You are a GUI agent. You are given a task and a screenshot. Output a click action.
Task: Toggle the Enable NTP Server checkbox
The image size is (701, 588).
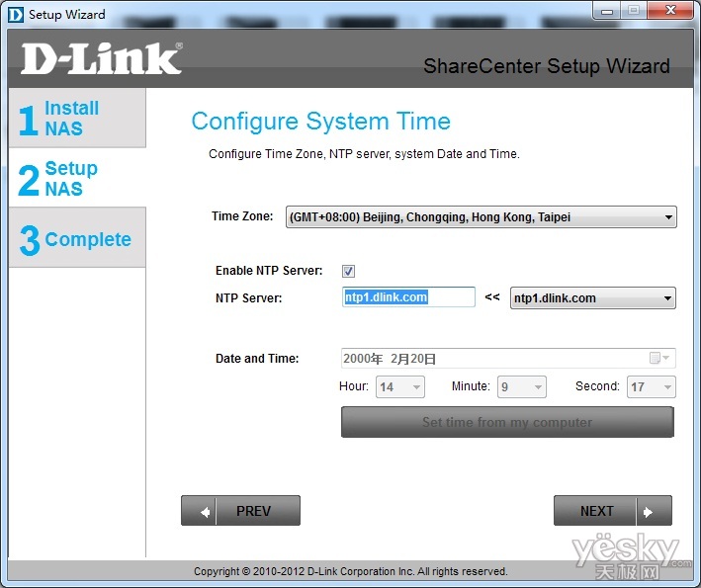pos(348,271)
